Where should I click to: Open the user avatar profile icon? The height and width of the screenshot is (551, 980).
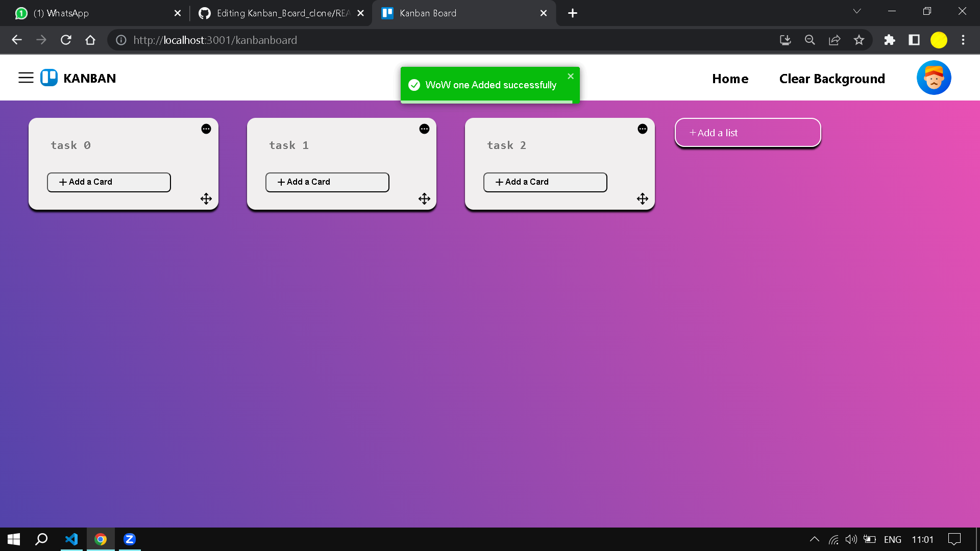(x=933, y=78)
